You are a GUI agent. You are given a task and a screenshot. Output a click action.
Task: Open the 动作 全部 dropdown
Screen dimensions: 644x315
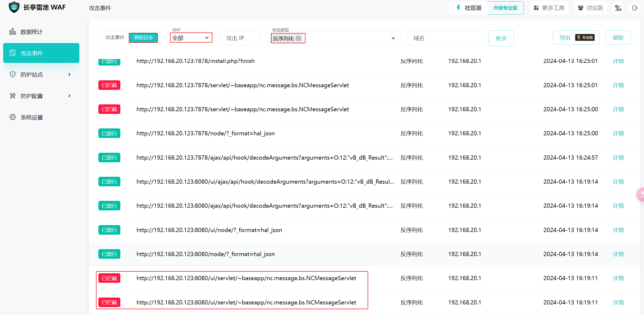[x=191, y=38]
